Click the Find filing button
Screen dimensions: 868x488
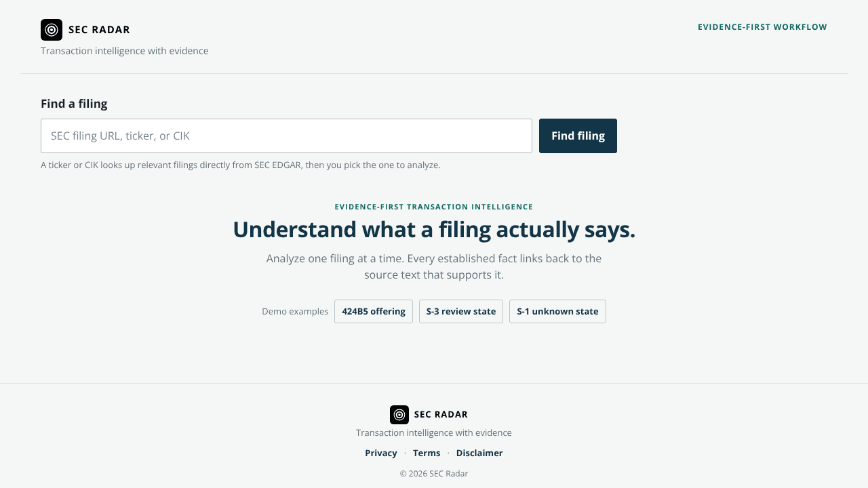578,136
